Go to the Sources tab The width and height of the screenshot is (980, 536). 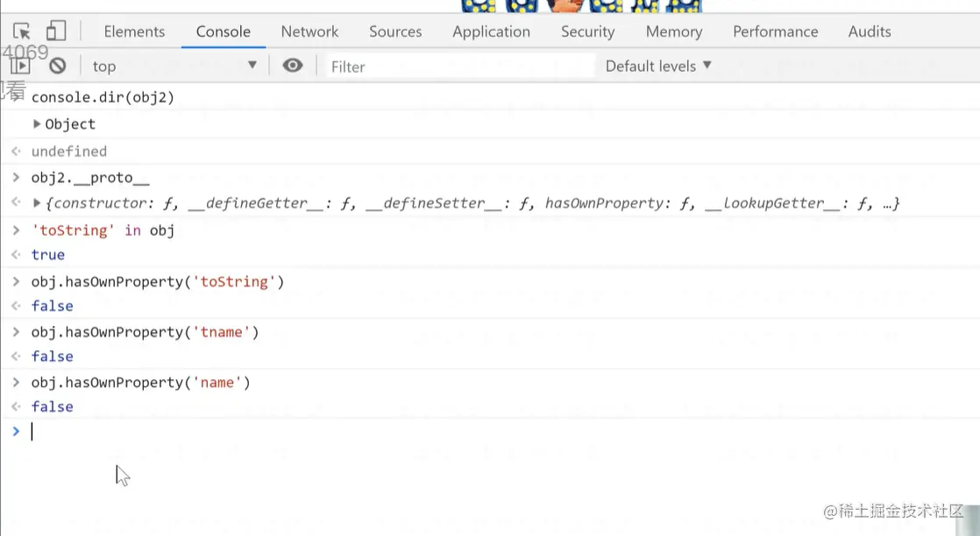click(395, 32)
